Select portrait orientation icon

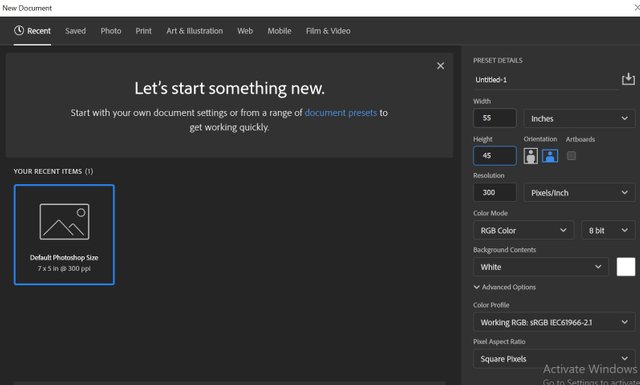531,156
